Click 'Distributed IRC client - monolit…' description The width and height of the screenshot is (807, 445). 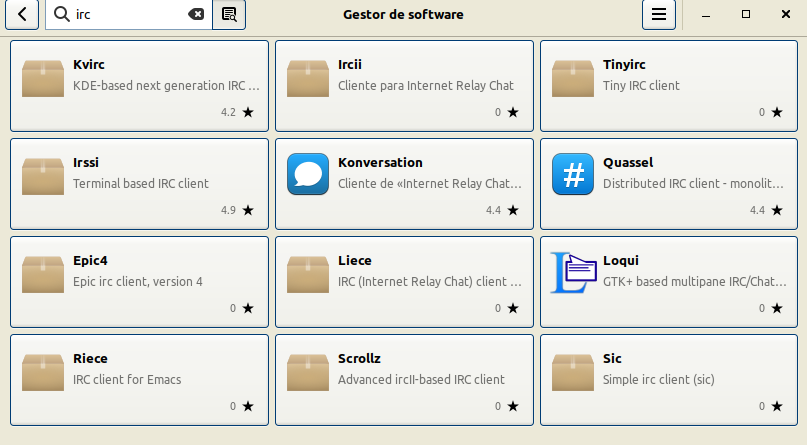[693, 184]
